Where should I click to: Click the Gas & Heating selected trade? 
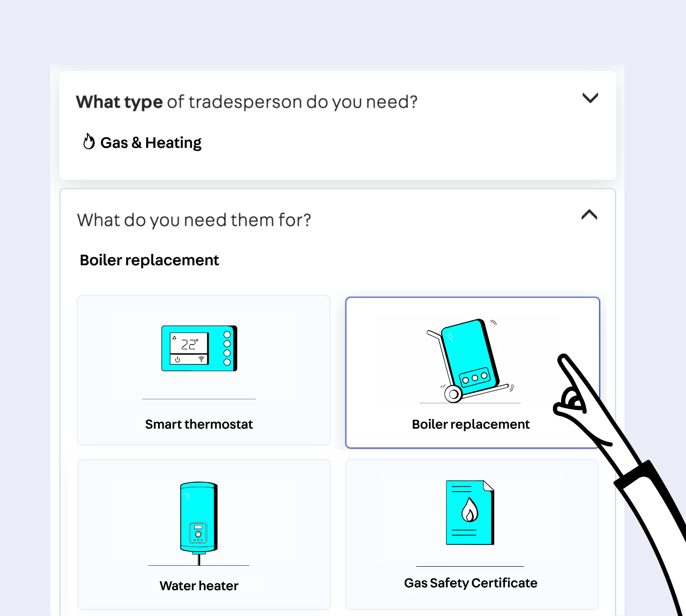coord(150,143)
